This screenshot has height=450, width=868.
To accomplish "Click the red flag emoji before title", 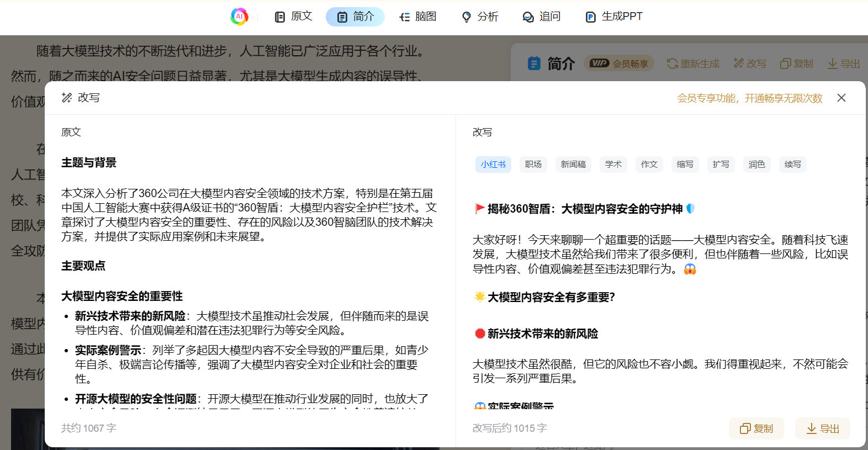I will point(480,209).
